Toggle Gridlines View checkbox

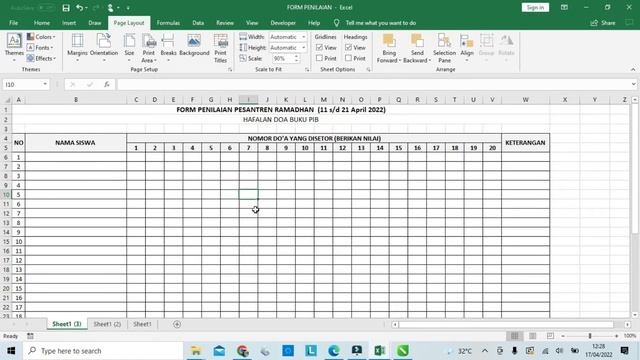(319, 48)
